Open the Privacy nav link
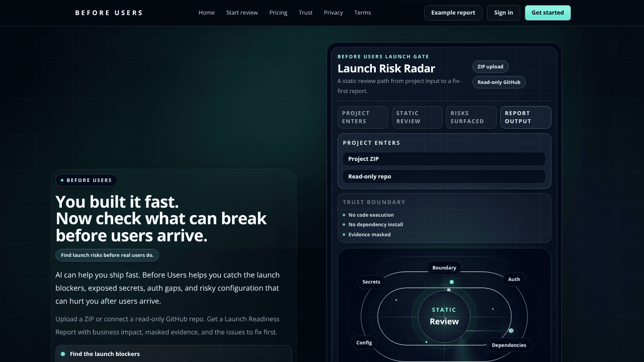Viewport: 644px width, 362px height. 333,13
